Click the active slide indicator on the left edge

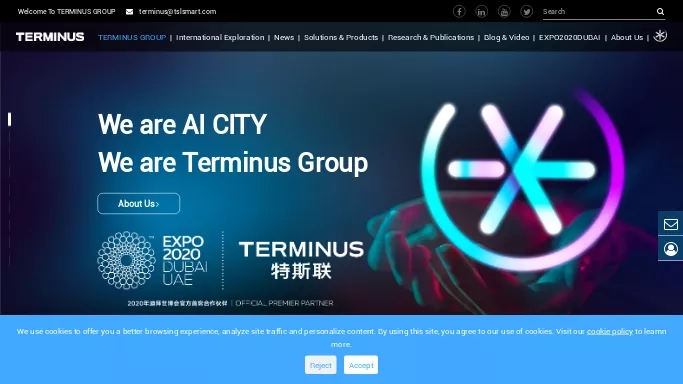pos(9,119)
